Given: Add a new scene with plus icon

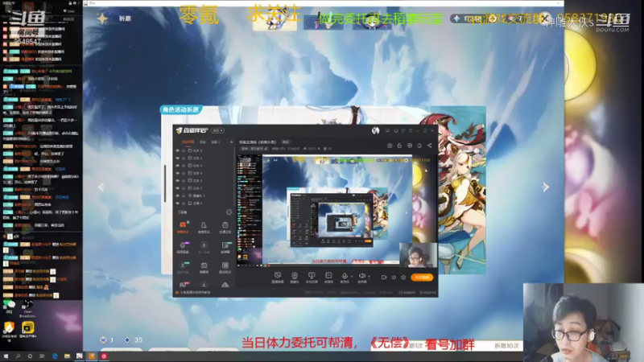Looking at the screenshot, I should [231, 142].
